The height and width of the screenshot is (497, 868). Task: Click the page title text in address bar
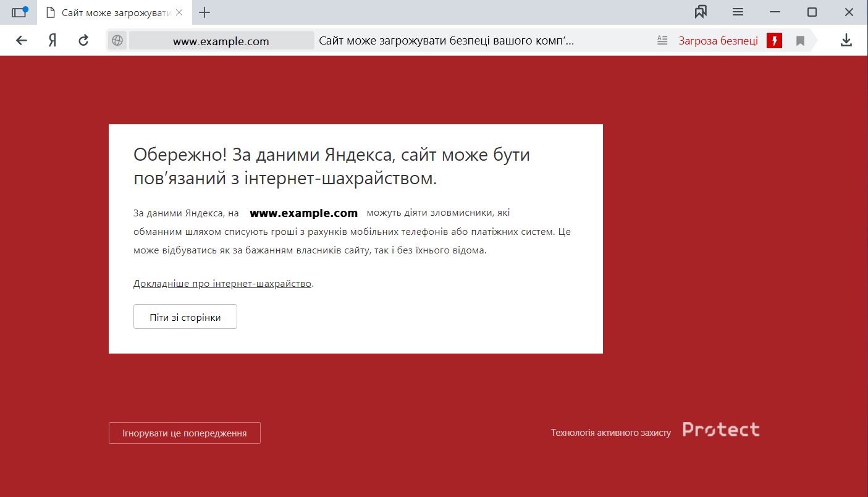click(x=447, y=41)
